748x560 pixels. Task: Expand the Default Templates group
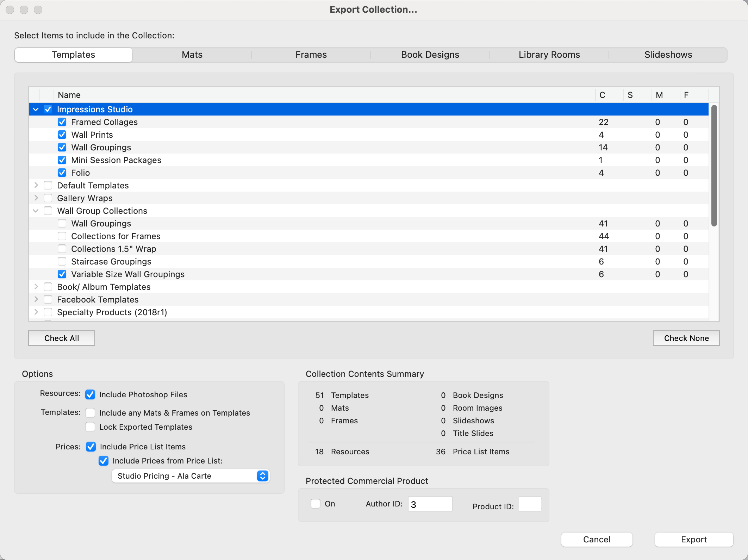pyautogui.click(x=36, y=186)
